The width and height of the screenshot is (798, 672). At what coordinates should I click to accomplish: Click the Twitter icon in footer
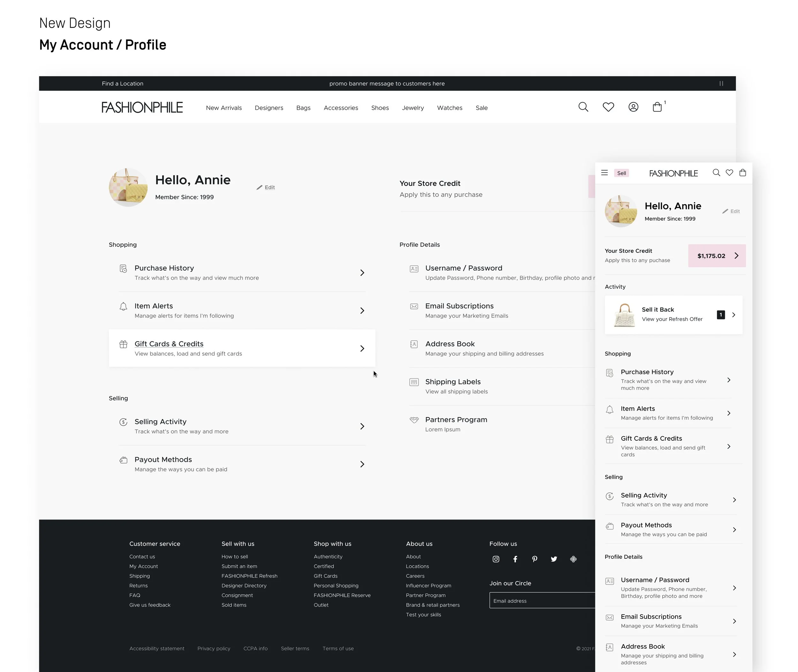pos(554,559)
